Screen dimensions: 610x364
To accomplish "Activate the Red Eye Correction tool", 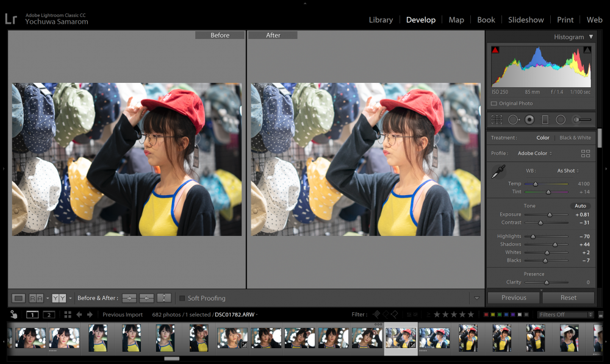I will 529,120.
